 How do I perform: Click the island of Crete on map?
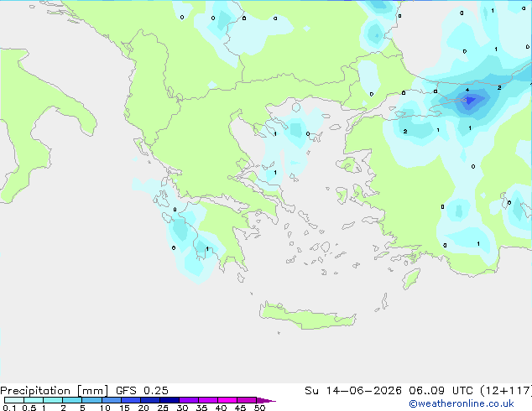tap(307, 316)
